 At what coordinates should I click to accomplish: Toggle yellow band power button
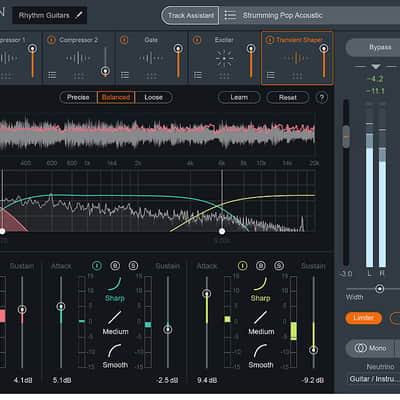pyautogui.click(x=243, y=266)
